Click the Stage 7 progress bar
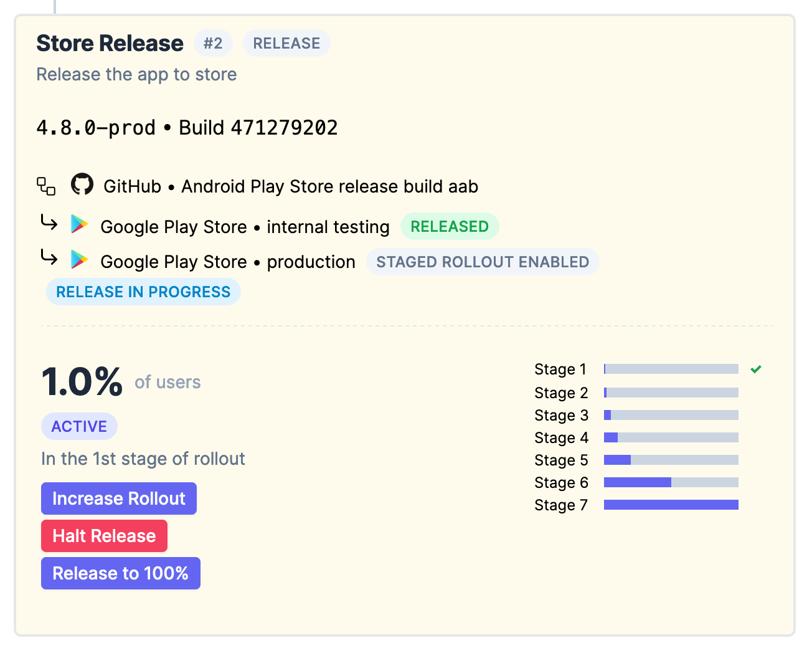This screenshot has height=653, width=812. click(671, 505)
